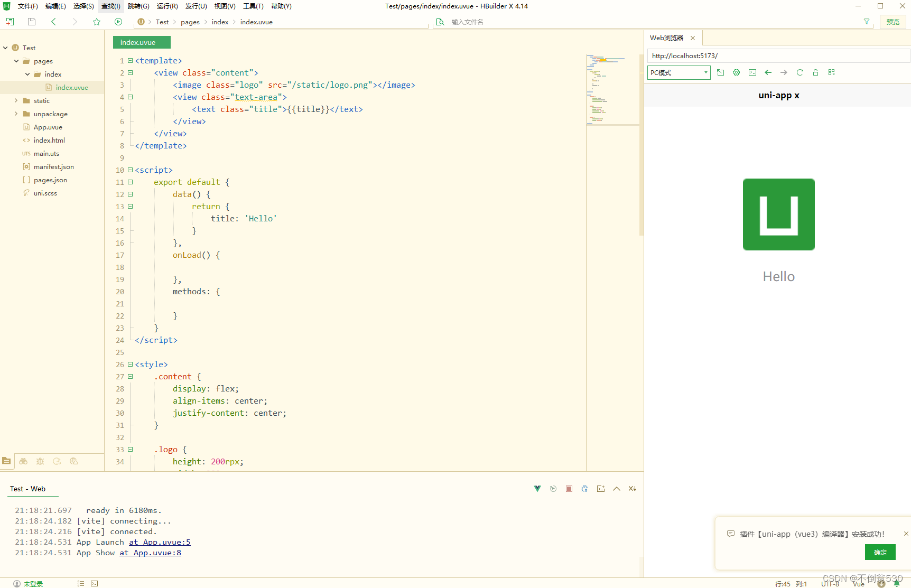
Task: Fold the template block at line 1
Action: pyautogui.click(x=131, y=61)
